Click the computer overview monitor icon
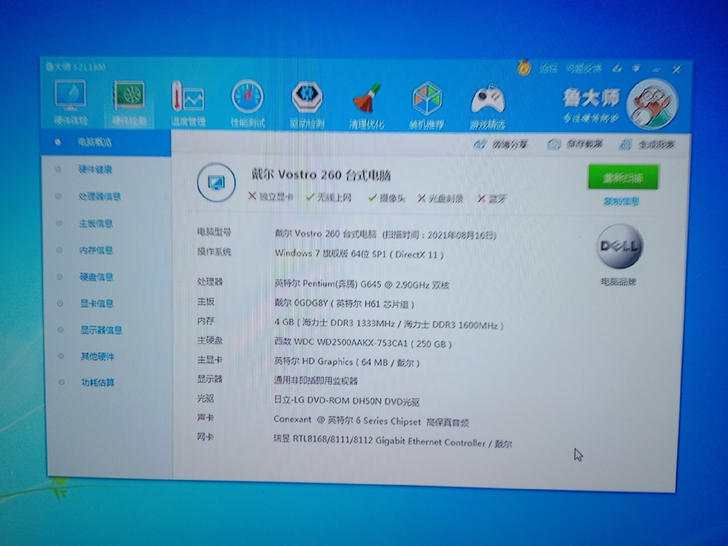The height and width of the screenshot is (546, 728). click(216, 182)
